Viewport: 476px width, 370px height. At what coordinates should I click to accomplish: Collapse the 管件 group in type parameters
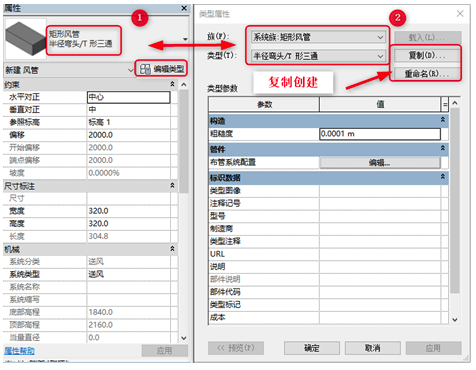(x=443, y=148)
